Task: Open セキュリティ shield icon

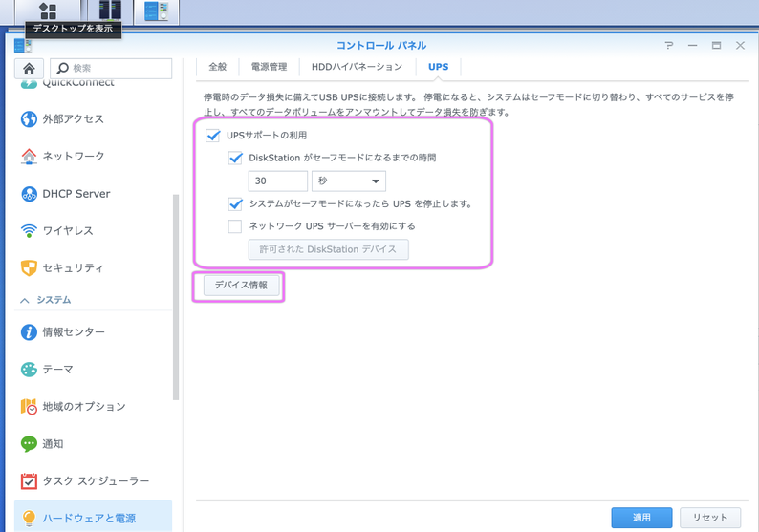Action: (x=29, y=268)
